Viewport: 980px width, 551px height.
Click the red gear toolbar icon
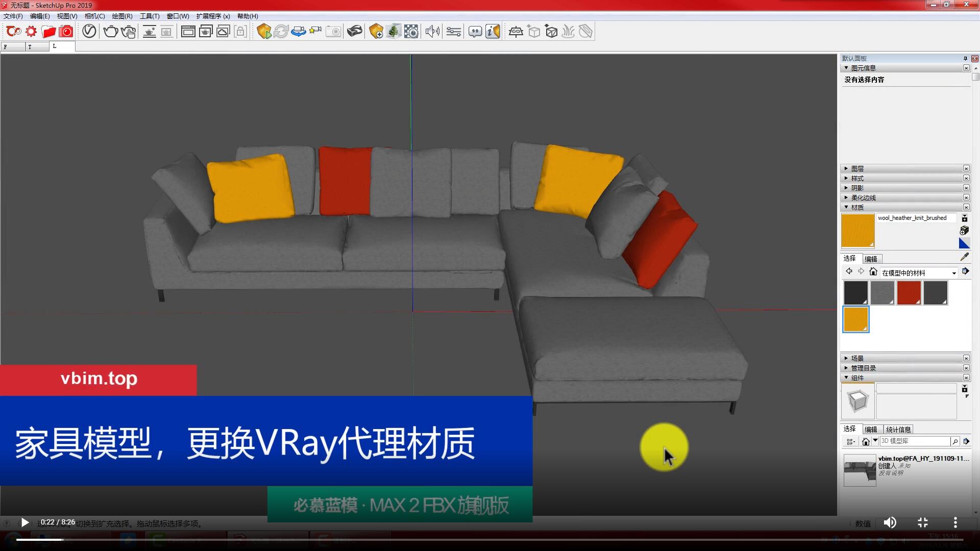click(31, 32)
